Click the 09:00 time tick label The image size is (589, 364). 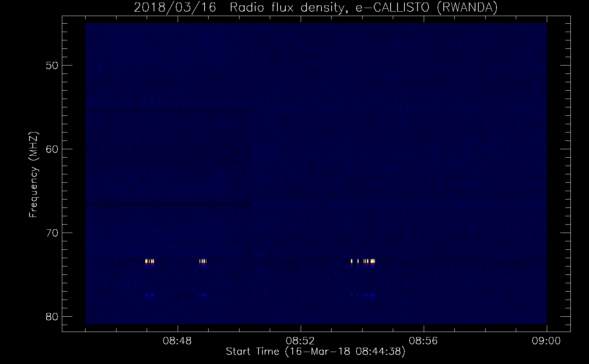pyautogui.click(x=547, y=341)
